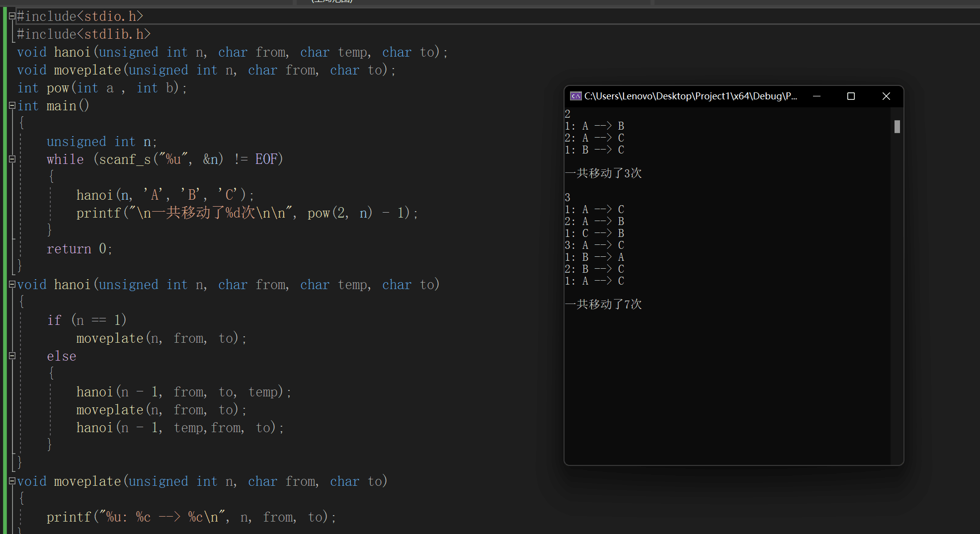Image resolution: width=980 pixels, height=534 pixels.
Task: Click the hanoi(n - 1, temp, from, to) call
Action: pyautogui.click(x=179, y=428)
